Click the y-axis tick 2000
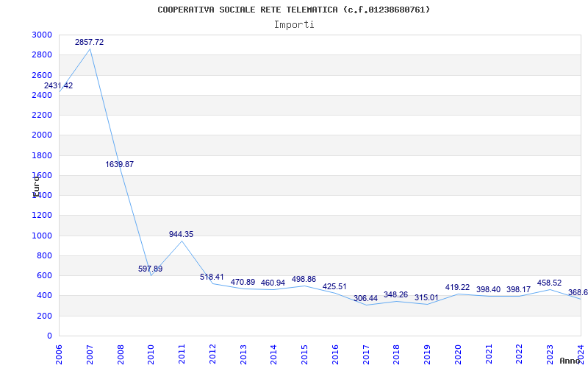588x368 pixels. click(x=42, y=135)
